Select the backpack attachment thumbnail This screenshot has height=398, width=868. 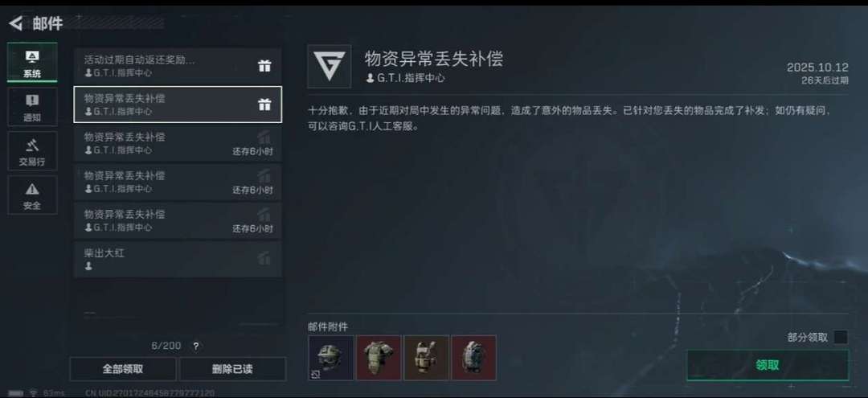(474, 358)
